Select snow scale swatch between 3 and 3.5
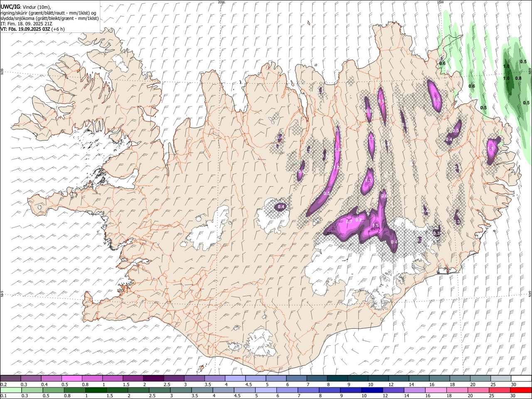 [194, 378]
